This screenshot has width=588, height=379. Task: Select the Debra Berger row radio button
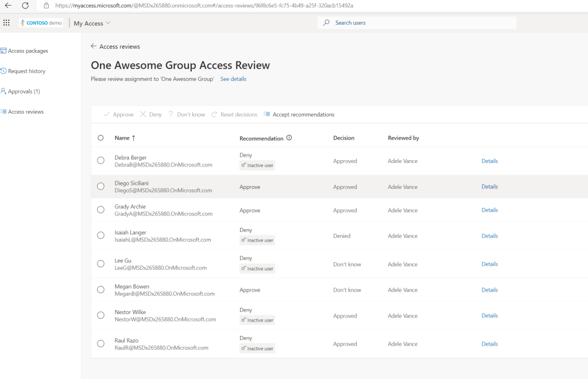tap(100, 161)
